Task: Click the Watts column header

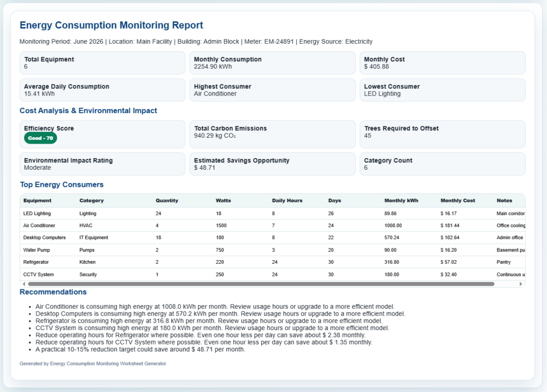Action: pyautogui.click(x=223, y=200)
